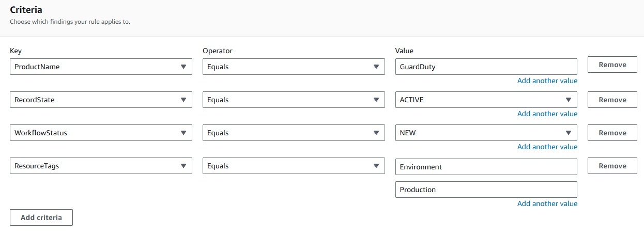Open the RecordState key dropdown
644x236 pixels.
pos(101,100)
